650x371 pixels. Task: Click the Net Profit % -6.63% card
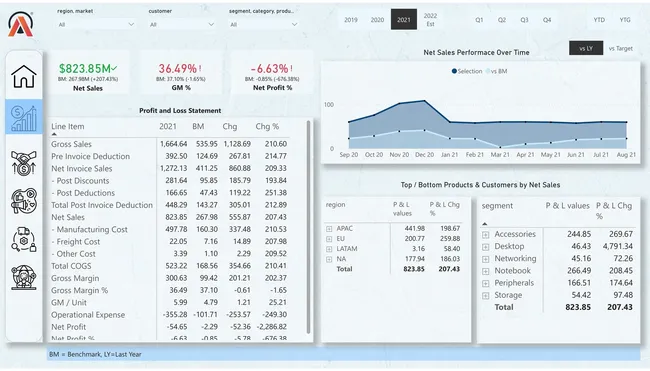pyautogui.click(x=272, y=73)
